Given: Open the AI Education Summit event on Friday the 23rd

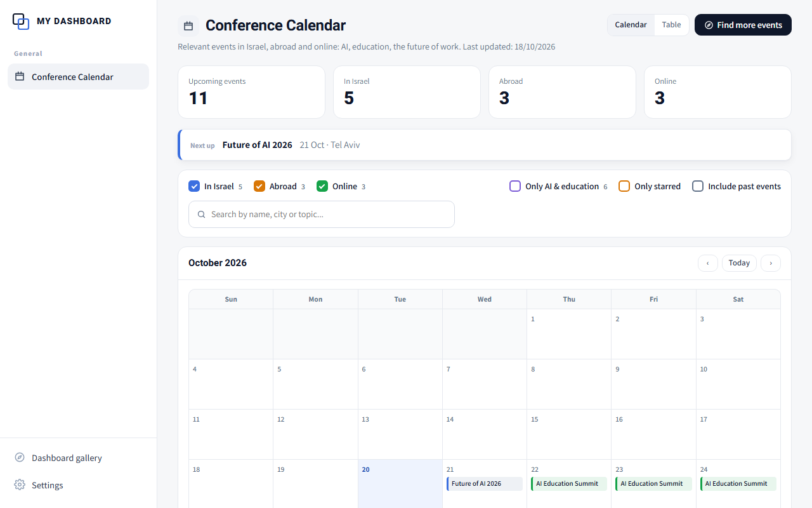Looking at the screenshot, I should pyautogui.click(x=653, y=484).
